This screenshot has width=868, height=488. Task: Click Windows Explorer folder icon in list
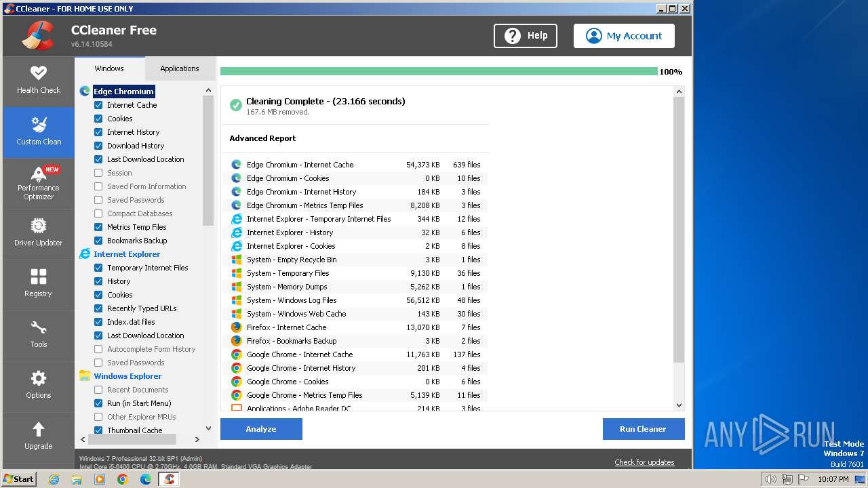point(85,376)
